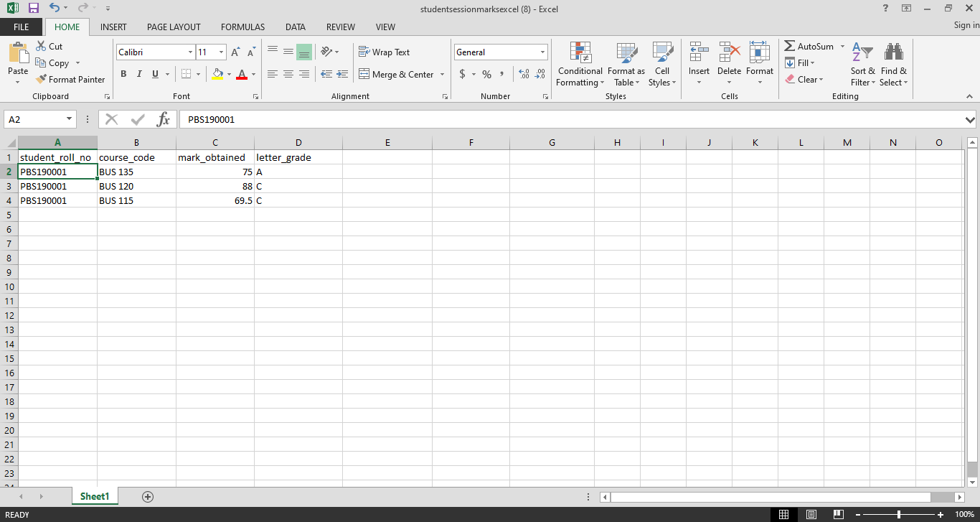Open AutoSum dropdown arrow
The image size is (980, 522).
pos(842,46)
